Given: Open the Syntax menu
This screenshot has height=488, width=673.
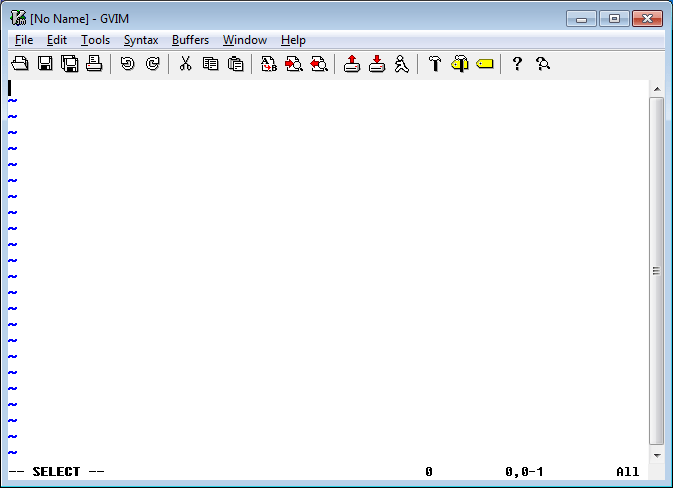Looking at the screenshot, I should (141, 40).
